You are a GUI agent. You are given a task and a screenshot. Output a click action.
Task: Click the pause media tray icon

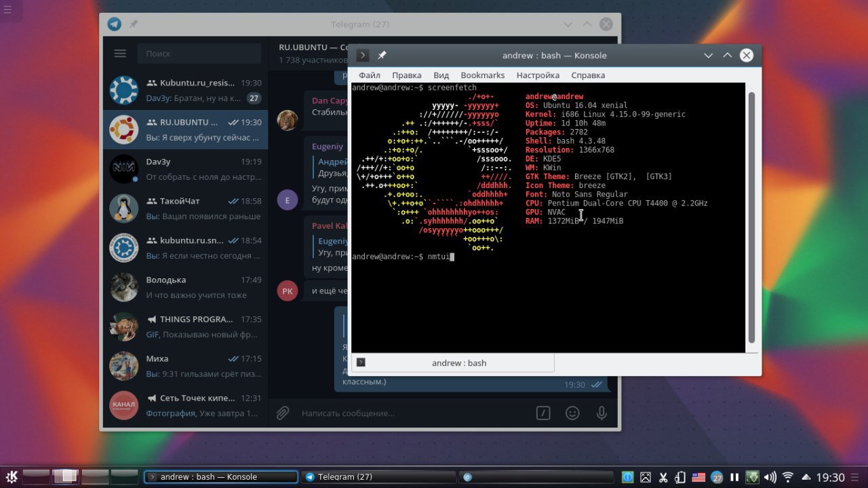[x=734, y=477]
